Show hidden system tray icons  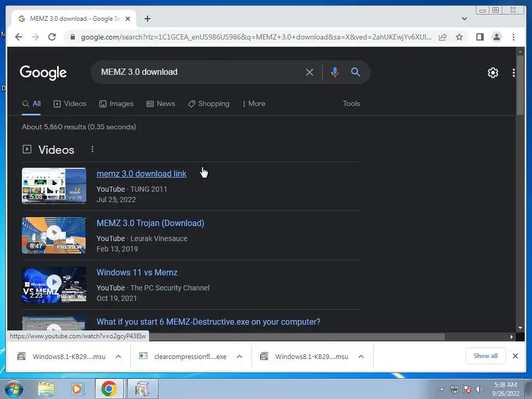(442, 390)
